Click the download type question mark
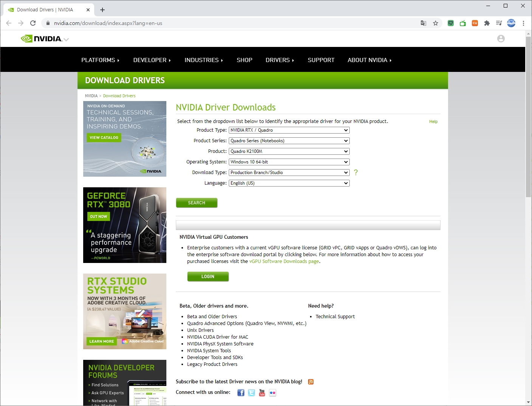 tap(356, 173)
